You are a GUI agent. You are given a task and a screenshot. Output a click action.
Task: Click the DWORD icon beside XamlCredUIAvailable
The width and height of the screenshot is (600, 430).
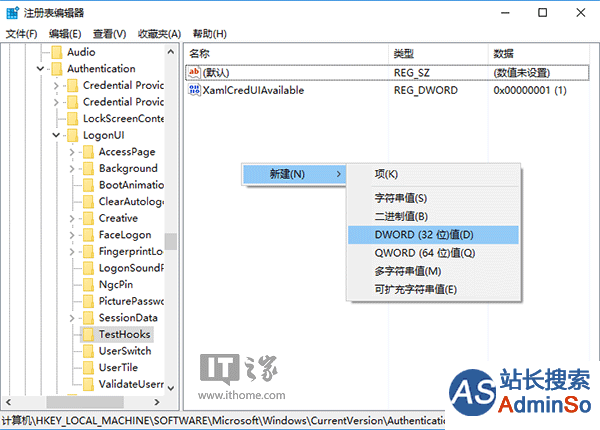click(x=194, y=90)
